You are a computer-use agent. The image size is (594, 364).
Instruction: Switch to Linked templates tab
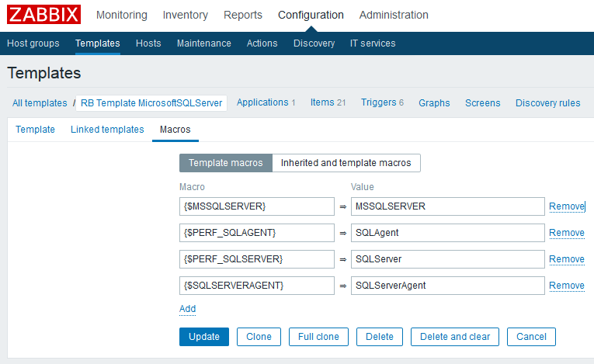pyautogui.click(x=107, y=130)
